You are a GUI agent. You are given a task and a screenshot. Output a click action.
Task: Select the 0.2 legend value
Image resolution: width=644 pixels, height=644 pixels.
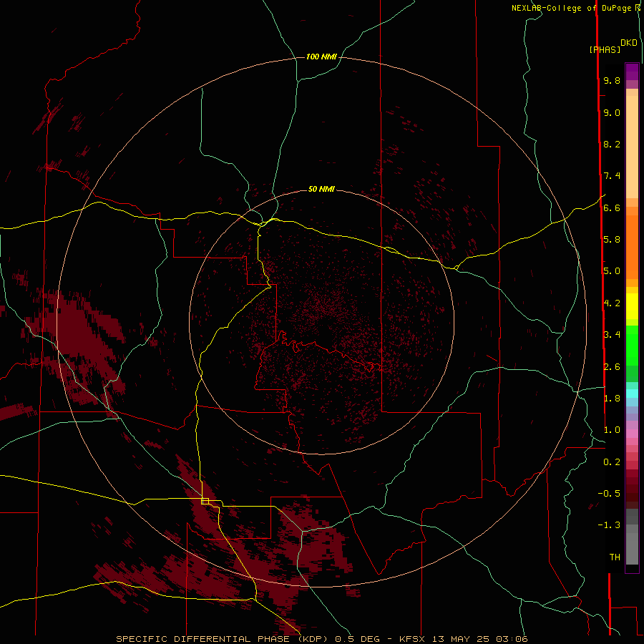(612, 462)
